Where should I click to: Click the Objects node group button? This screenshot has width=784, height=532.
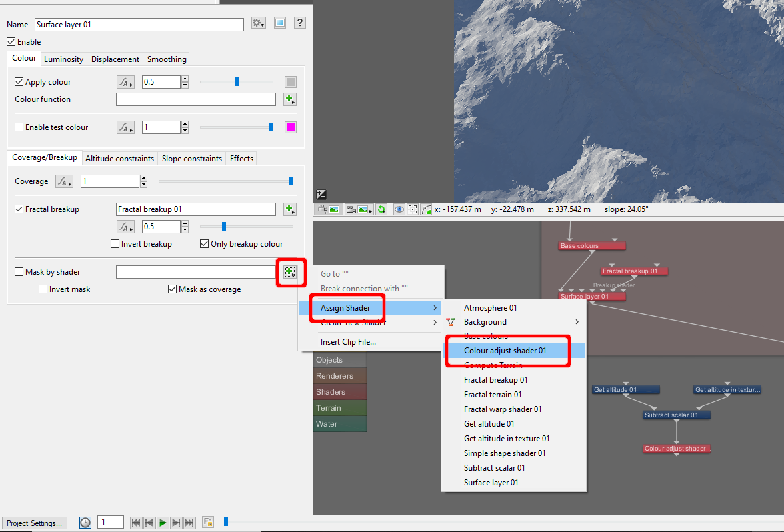click(x=340, y=360)
